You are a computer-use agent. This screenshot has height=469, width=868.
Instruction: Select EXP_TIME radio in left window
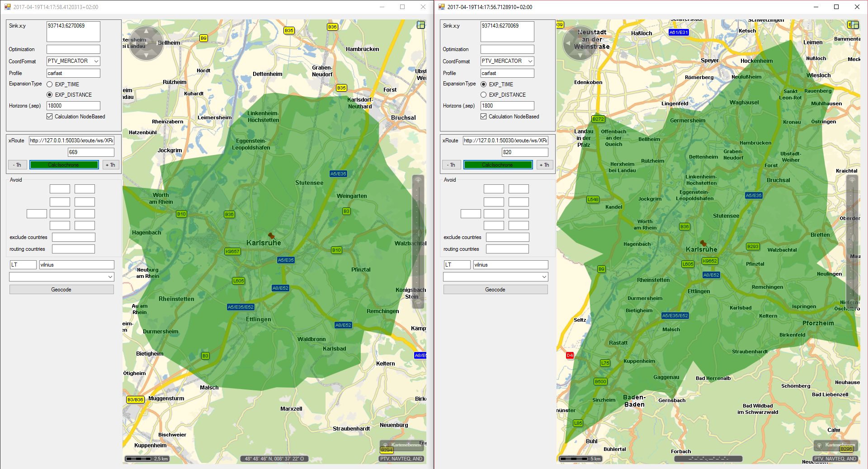click(50, 84)
